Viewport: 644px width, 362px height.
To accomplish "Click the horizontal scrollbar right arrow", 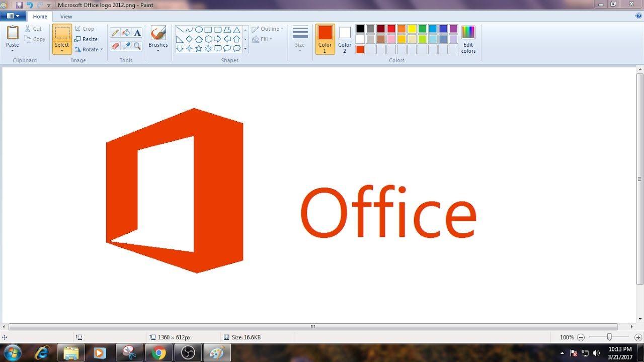I will [632, 327].
